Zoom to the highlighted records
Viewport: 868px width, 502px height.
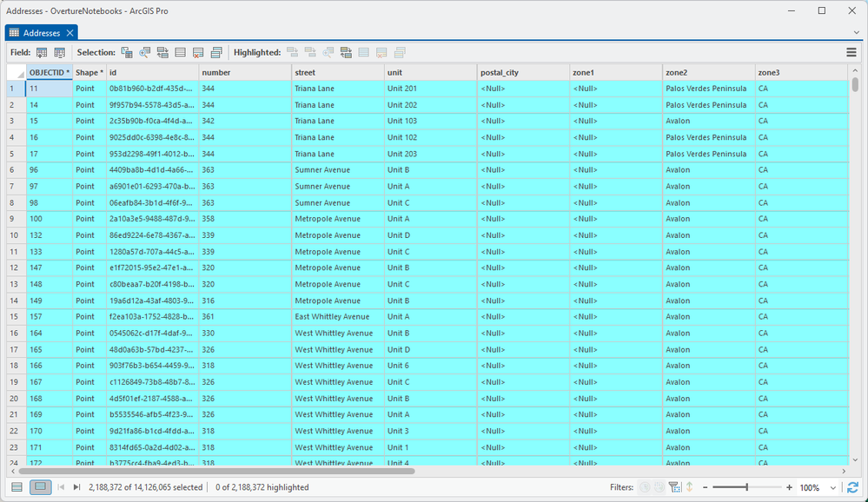(x=328, y=52)
